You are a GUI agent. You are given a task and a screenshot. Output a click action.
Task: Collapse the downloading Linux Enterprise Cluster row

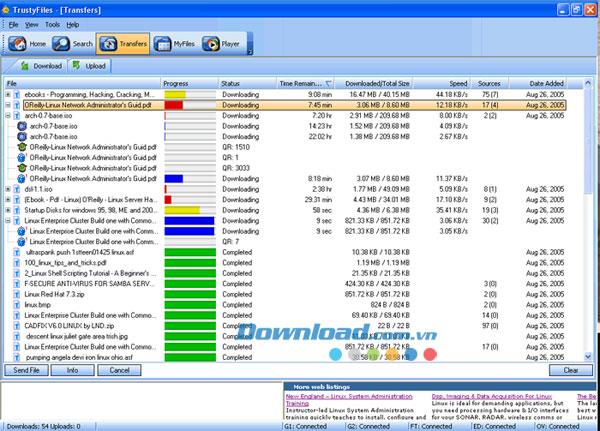click(x=8, y=220)
